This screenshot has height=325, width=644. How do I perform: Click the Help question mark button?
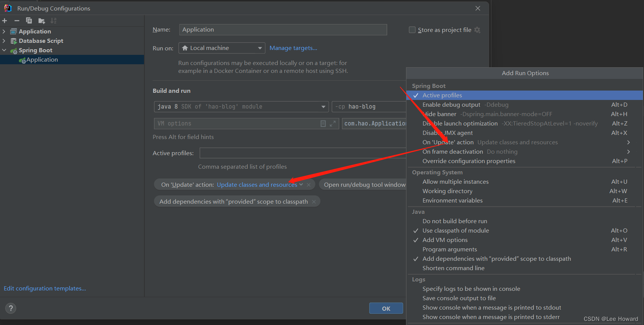[x=11, y=308]
